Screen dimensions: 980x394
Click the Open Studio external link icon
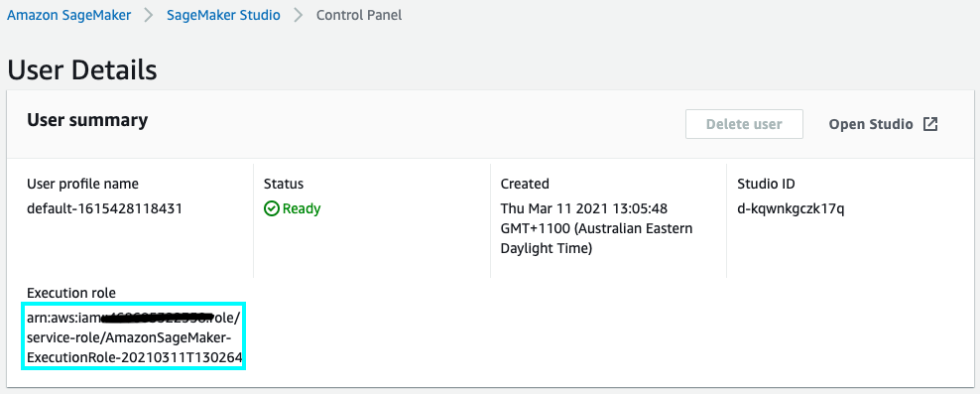pos(930,124)
